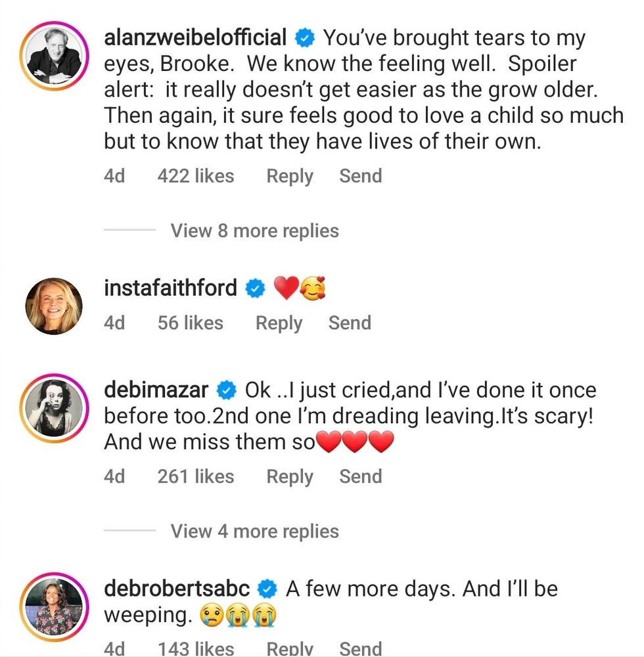
Task: Open the debimazar username link
Action: [156, 390]
